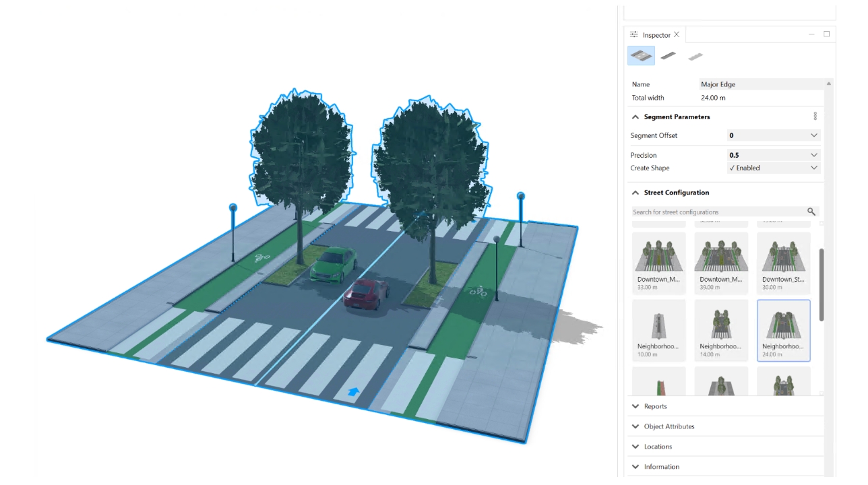Select the Neighborhood 10.00 m thumbnail
The width and height of the screenshot is (868, 485).
click(659, 330)
